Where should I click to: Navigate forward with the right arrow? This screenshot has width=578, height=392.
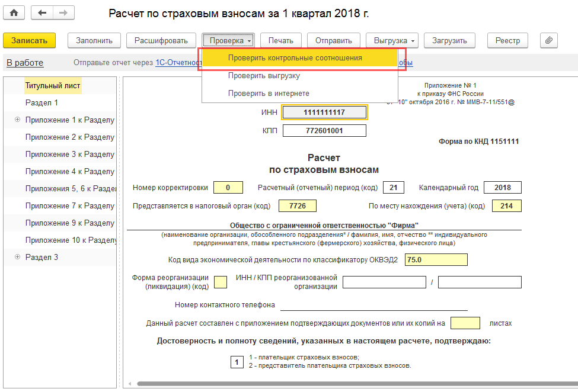[x=63, y=13]
